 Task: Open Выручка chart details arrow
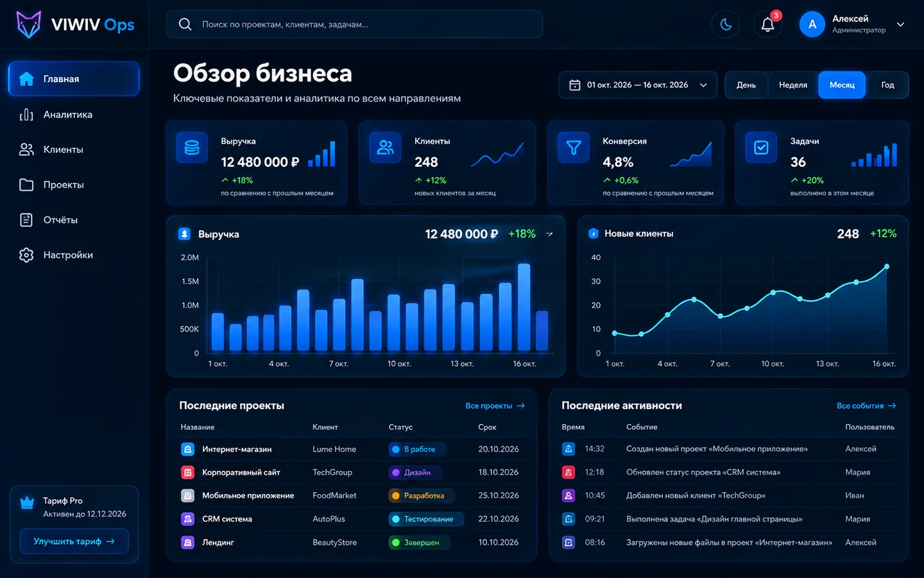[549, 234]
